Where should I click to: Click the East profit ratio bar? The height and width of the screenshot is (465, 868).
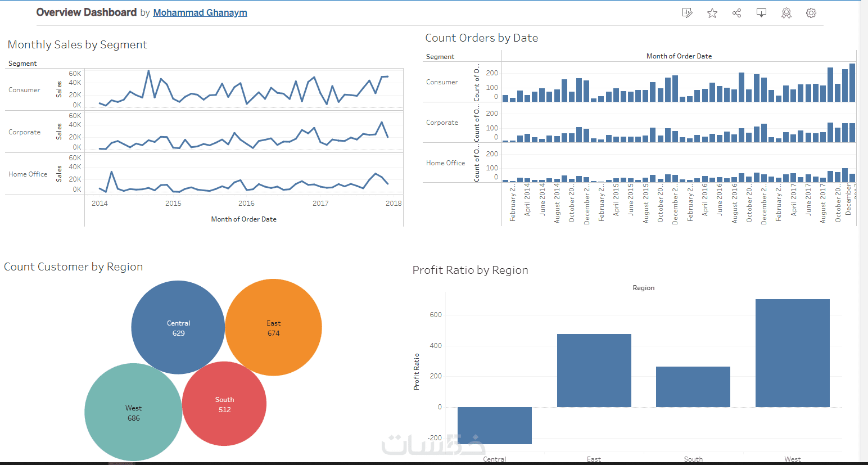click(594, 371)
